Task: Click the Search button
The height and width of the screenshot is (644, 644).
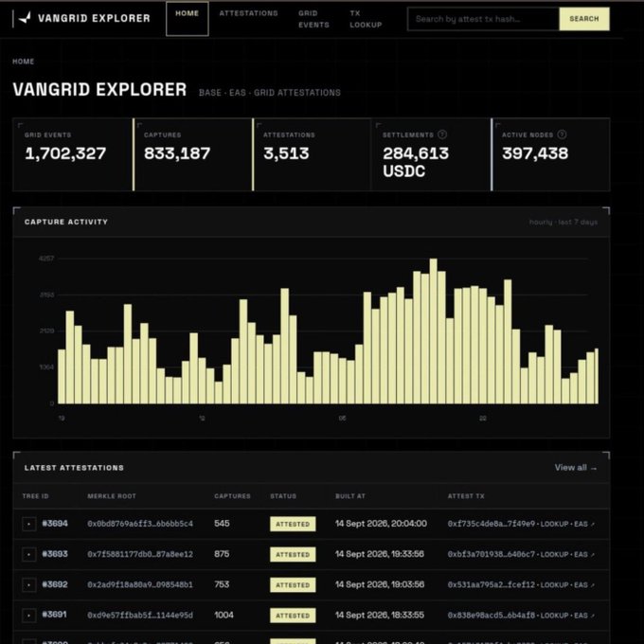Action: [x=584, y=19]
